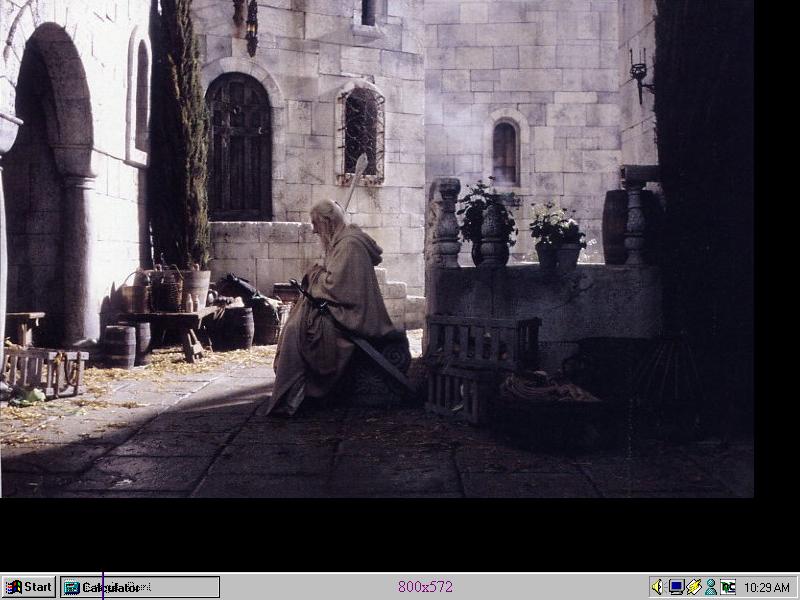Image resolution: width=800 pixels, height=600 pixels.
Task: Click the Calculator app icon in taskbar
Action: [x=72, y=588]
